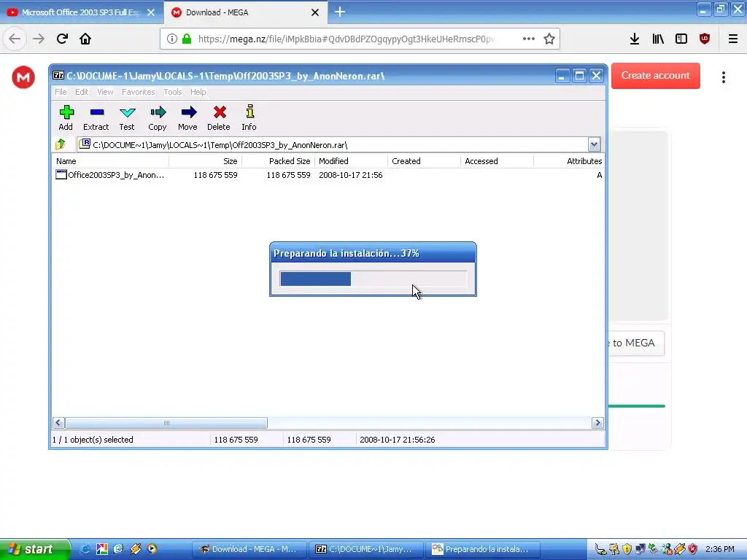The height and width of the screenshot is (560, 747).
Task: Sort by the Size column header
Action: (206, 161)
